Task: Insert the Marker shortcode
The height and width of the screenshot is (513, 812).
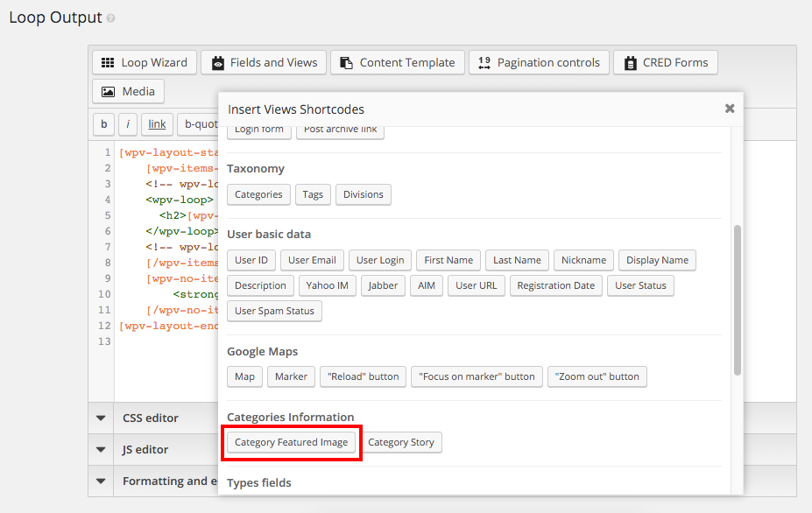Action: tap(291, 376)
